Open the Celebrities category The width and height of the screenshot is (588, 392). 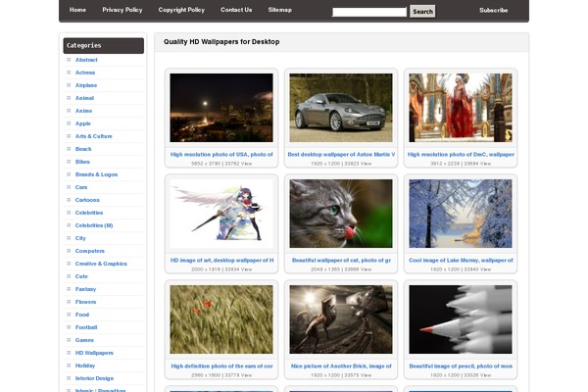click(x=89, y=213)
